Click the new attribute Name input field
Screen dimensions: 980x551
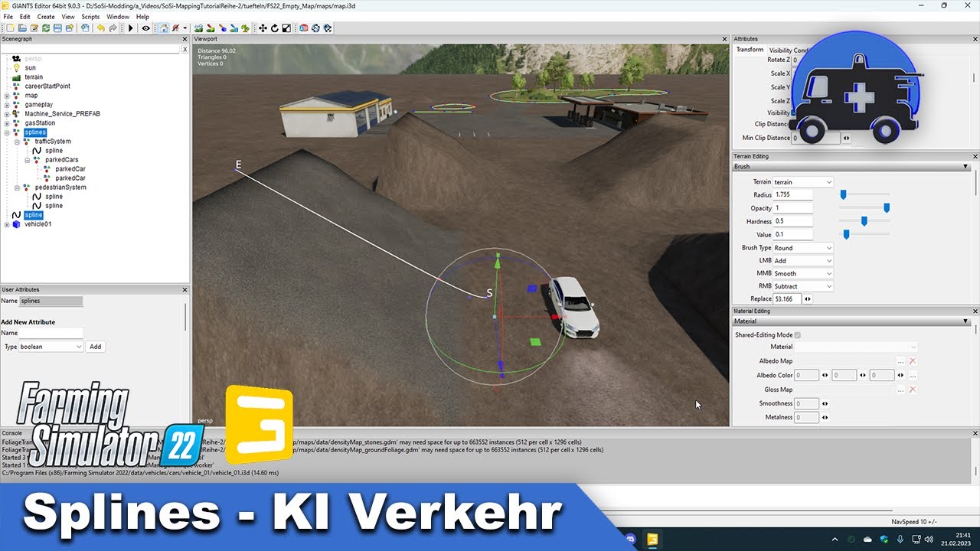(x=51, y=334)
